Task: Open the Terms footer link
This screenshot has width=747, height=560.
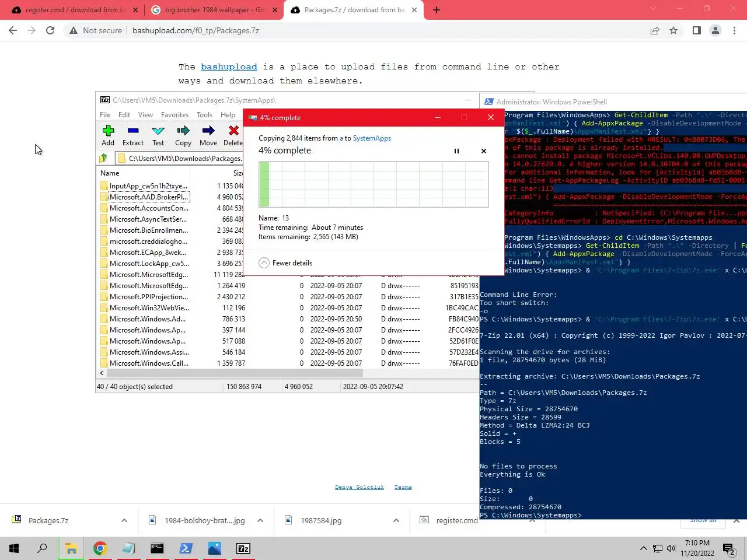Action: (x=403, y=487)
